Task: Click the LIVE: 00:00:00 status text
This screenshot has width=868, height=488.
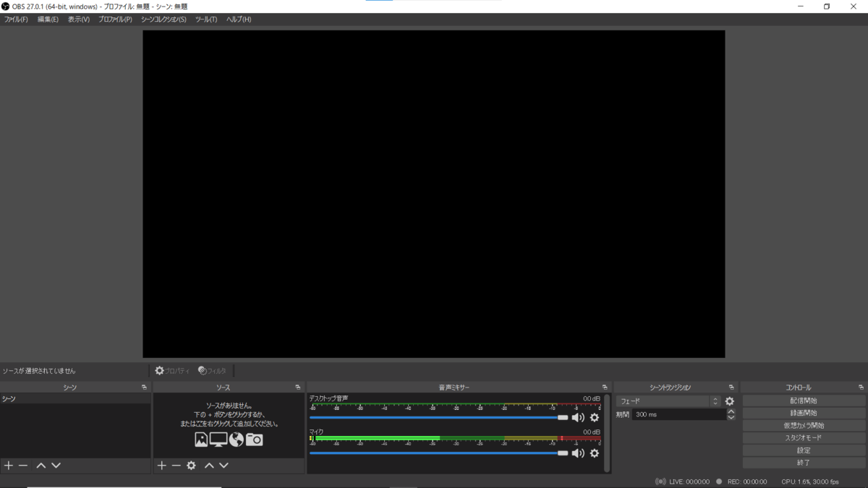Action: 689,481
